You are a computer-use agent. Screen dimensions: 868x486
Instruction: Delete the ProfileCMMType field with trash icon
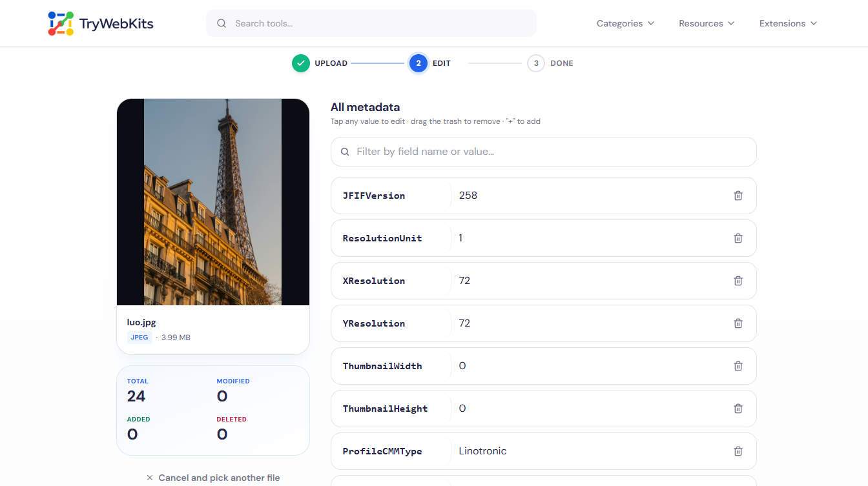click(x=738, y=451)
